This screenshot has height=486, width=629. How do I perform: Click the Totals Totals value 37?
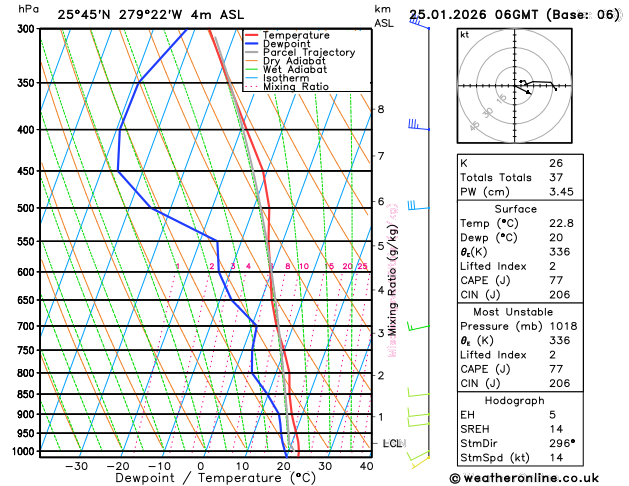click(556, 177)
